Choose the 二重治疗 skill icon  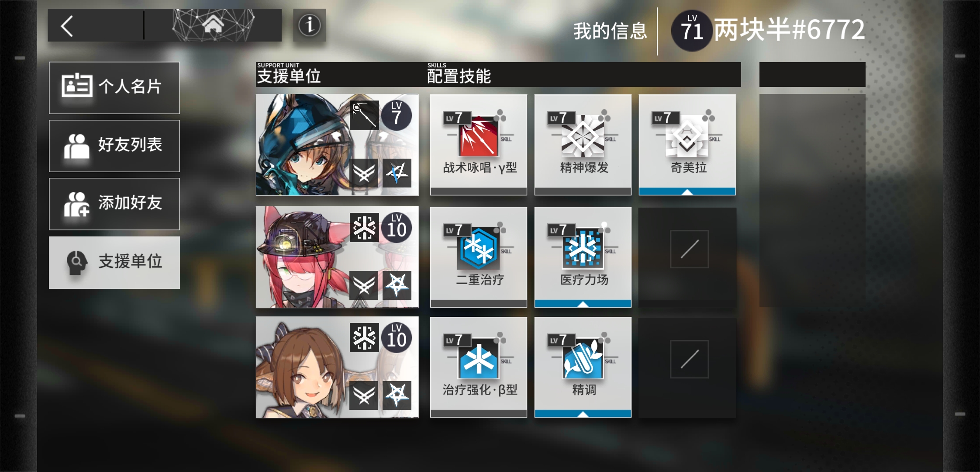point(478,249)
